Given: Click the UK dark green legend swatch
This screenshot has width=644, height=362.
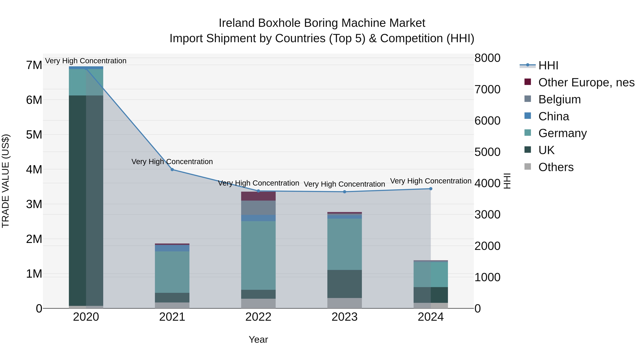Looking at the screenshot, I should 528,150.
